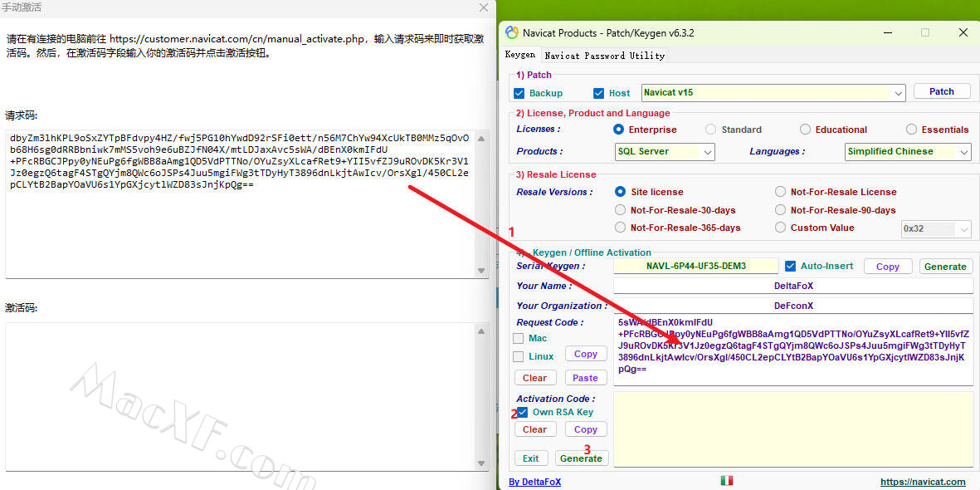Screen dimensions: 980x490
Task: Toggle the Backup checkbox
Action: (519, 93)
